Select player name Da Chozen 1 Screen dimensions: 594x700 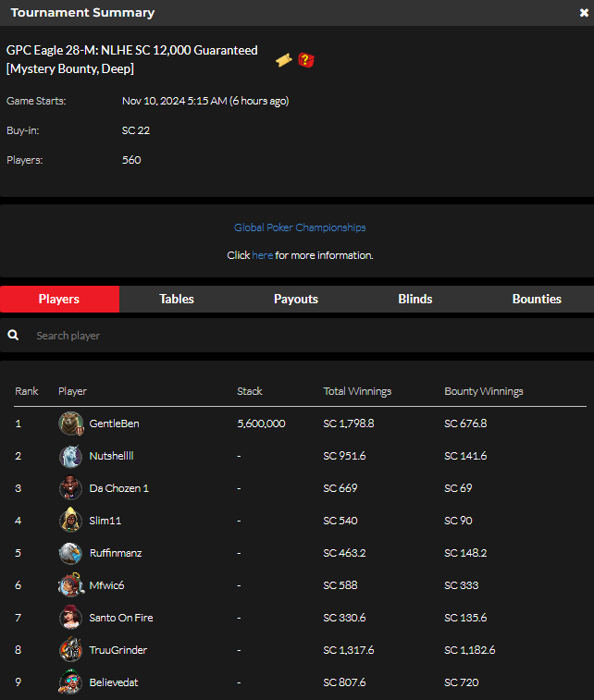pyautogui.click(x=118, y=488)
